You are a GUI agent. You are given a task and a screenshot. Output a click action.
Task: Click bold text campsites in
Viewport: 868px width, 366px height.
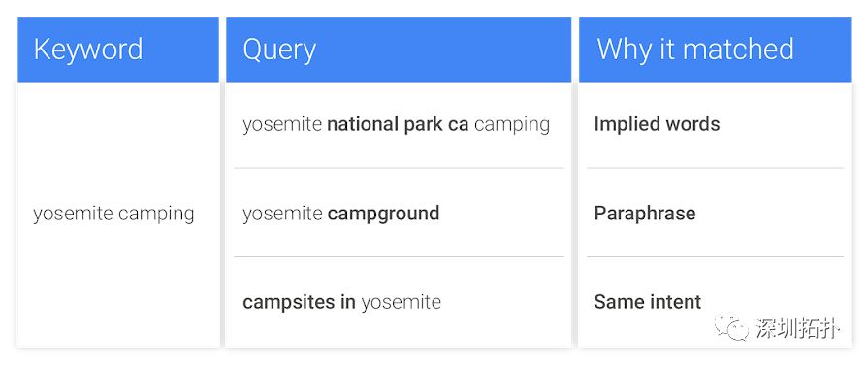[x=299, y=302]
